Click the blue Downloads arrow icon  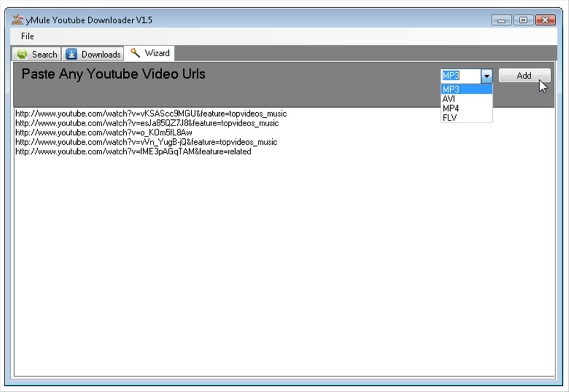click(72, 54)
